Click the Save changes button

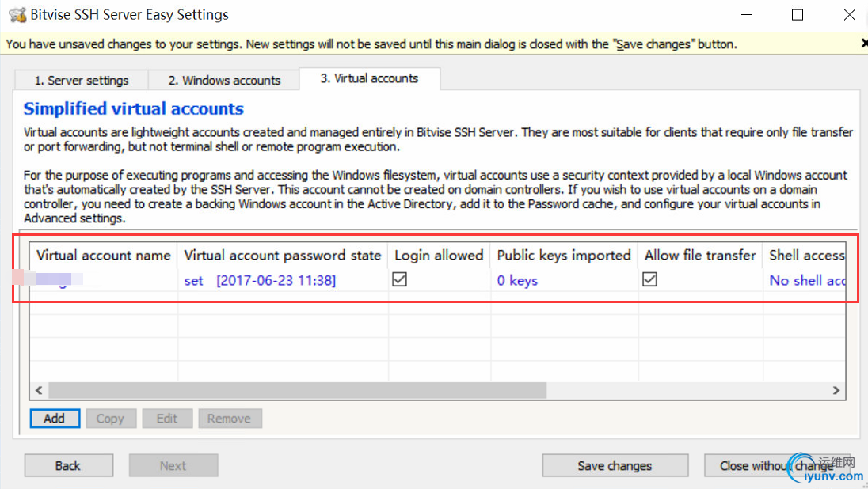click(x=615, y=466)
